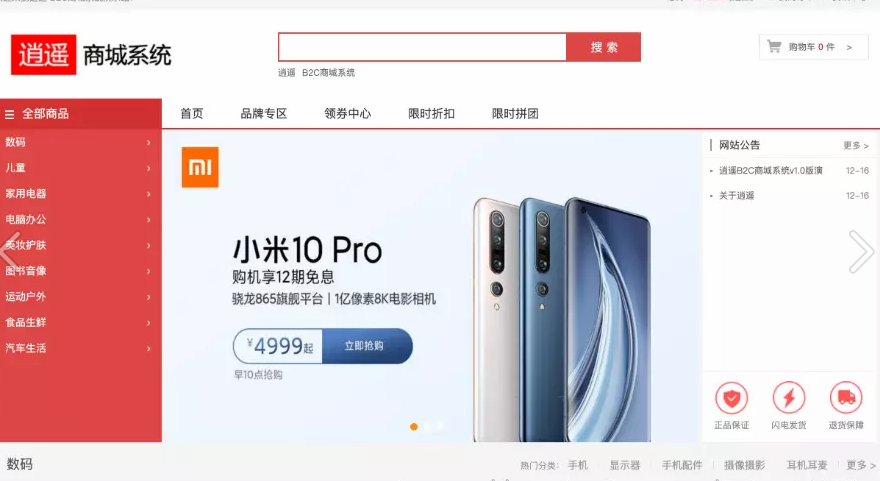Click the 退货保障 truck icon
This screenshot has width=880, height=481.
click(846, 398)
